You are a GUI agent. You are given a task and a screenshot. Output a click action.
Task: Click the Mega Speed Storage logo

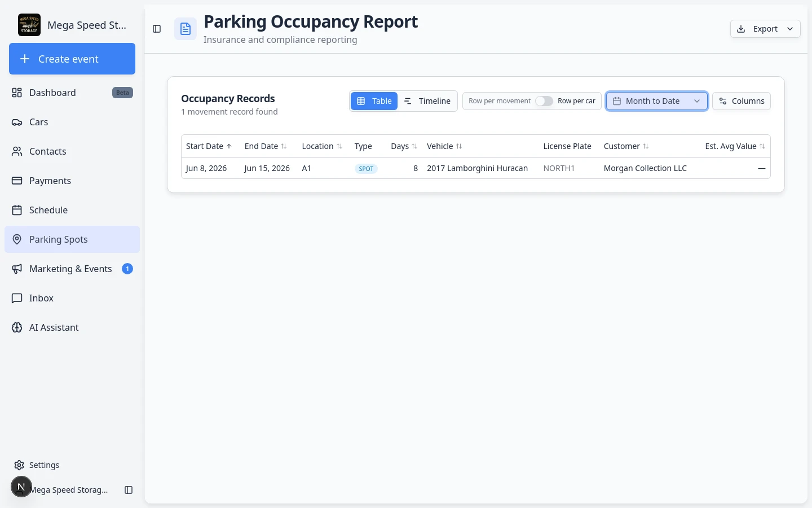click(29, 25)
